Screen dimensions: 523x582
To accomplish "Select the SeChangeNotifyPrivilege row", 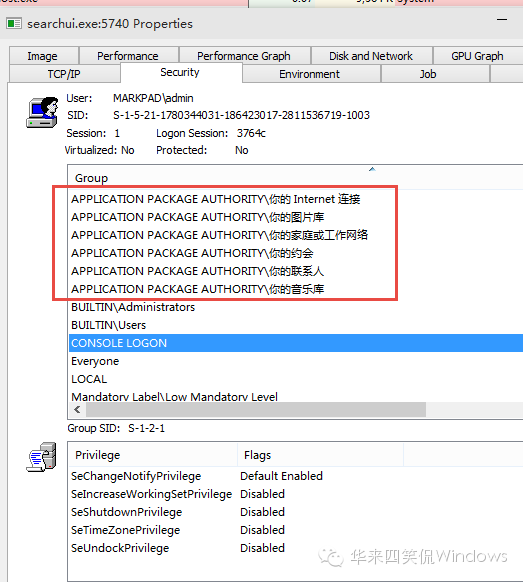I will click(296, 476).
